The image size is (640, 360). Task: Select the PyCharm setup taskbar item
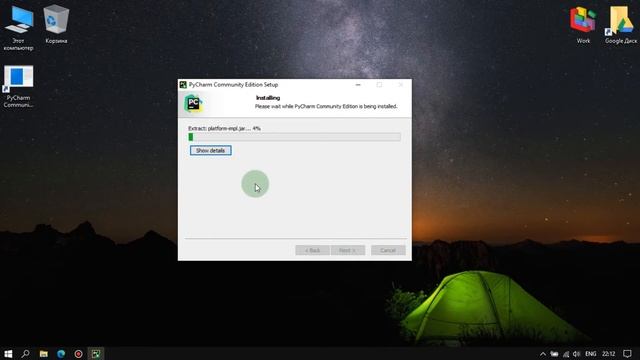click(96, 354)
